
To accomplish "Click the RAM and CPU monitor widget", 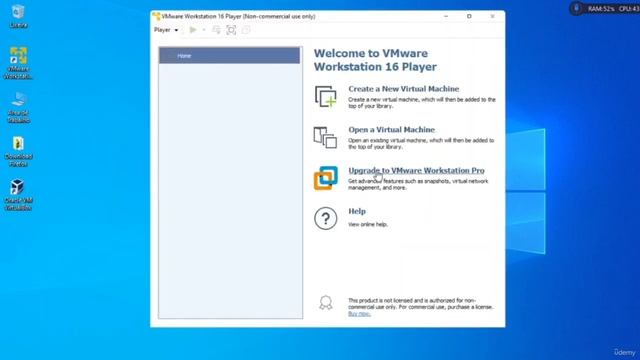I will pyautogui.click(x=605, y=8).
